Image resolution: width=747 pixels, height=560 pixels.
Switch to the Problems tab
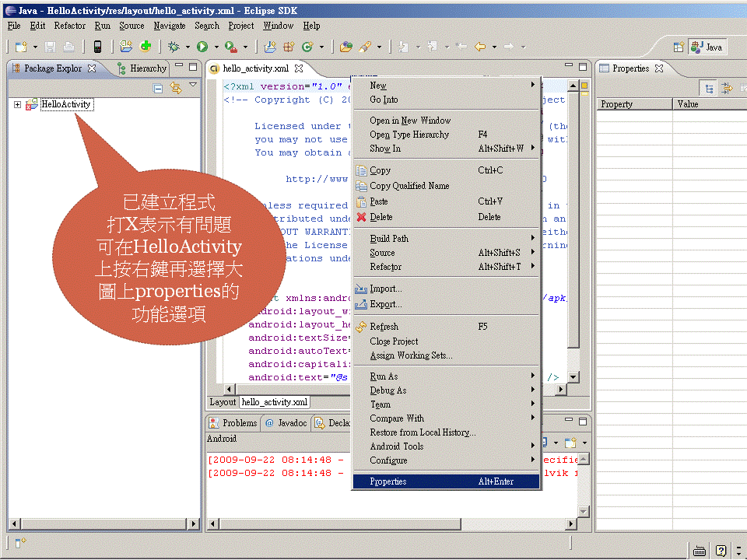[233, 423]
